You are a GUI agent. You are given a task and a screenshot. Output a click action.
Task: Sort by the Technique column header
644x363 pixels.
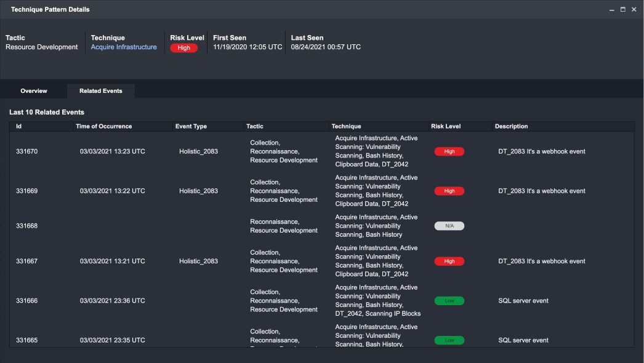346,127
